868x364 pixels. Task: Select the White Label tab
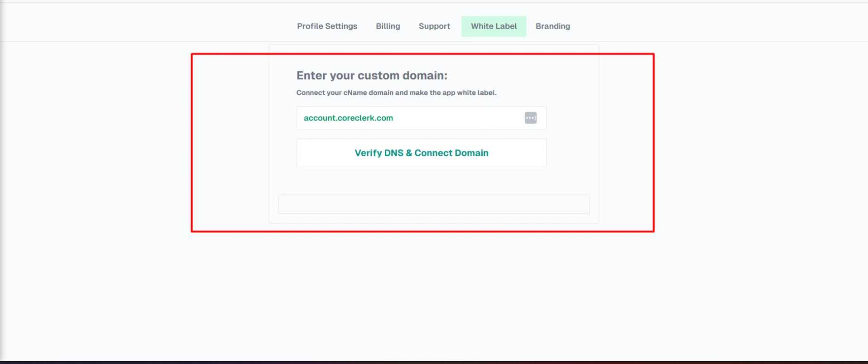(494, 26)
